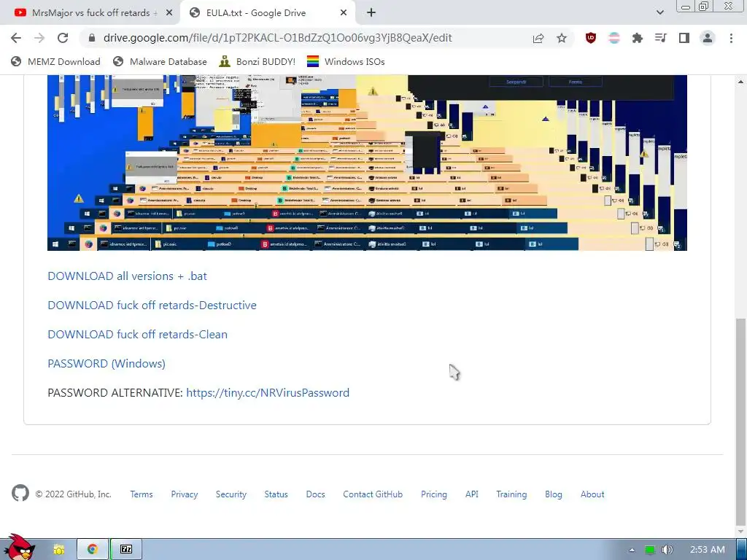The height and width of the screenshot is (560, 747).
Task: Click the scrollbar up arrow
Action: click(741, 82)
